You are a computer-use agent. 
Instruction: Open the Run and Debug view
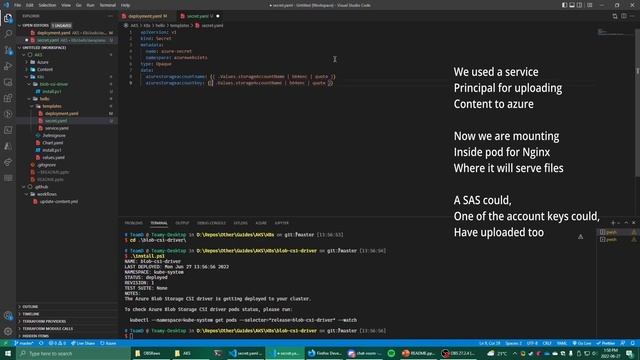(8, 66)
